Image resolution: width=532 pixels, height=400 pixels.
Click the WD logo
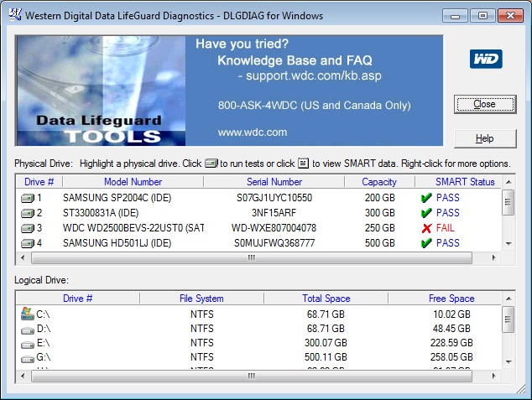click(486, 59)
